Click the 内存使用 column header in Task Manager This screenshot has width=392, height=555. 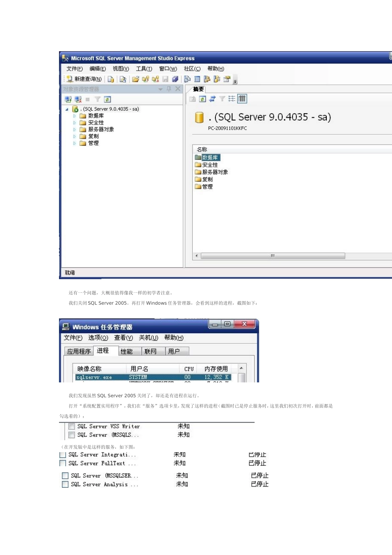pyautogui.click(x=216, y=369)
